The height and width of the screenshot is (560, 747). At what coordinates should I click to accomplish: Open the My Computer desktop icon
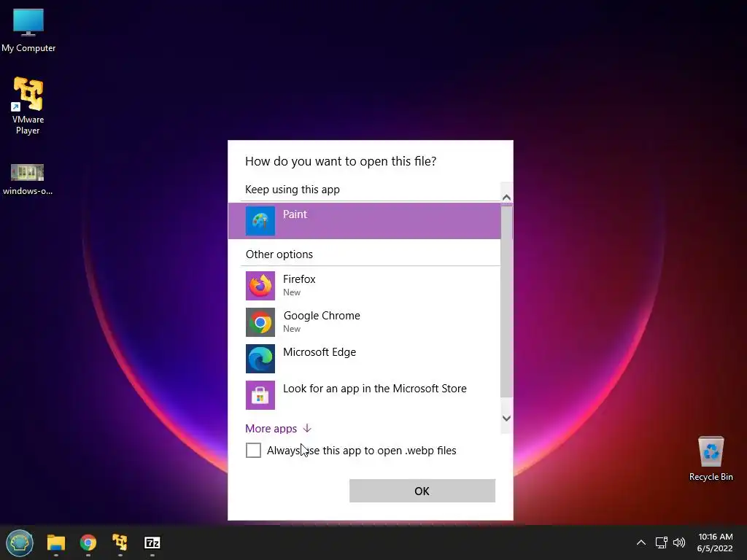28,30
